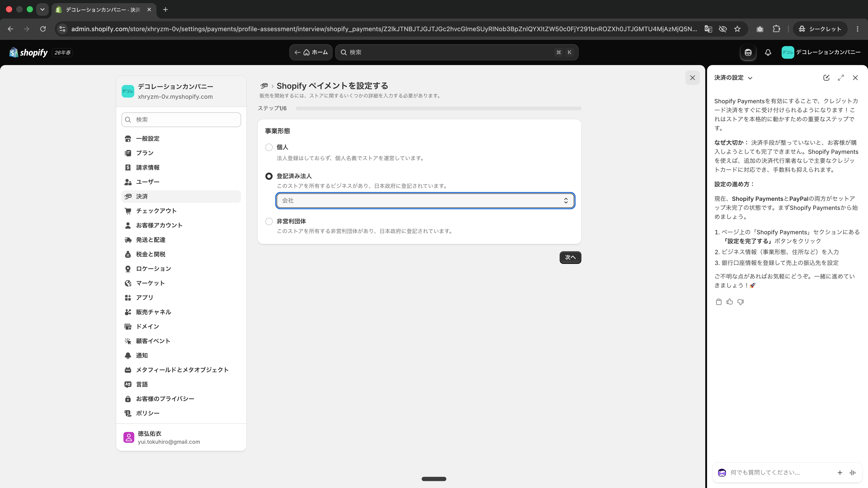Open the browser three-dot menu
868x488 pixels.
coord(858,29)
